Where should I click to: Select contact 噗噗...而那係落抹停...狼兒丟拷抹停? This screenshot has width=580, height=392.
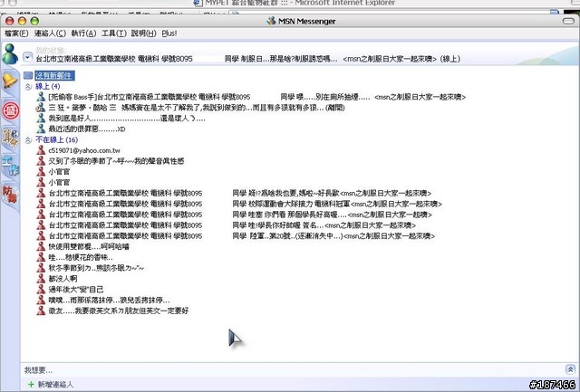coord(109,300)
